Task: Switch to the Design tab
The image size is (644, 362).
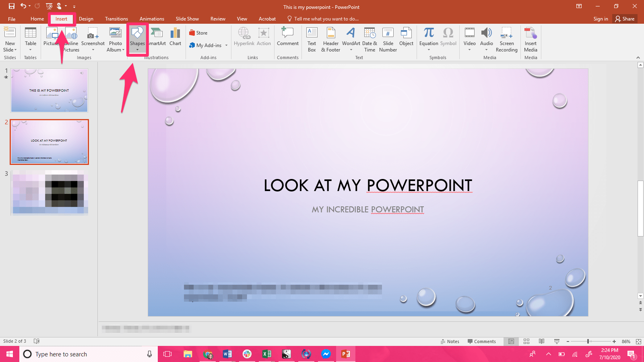Action: (x=86, y=19)
